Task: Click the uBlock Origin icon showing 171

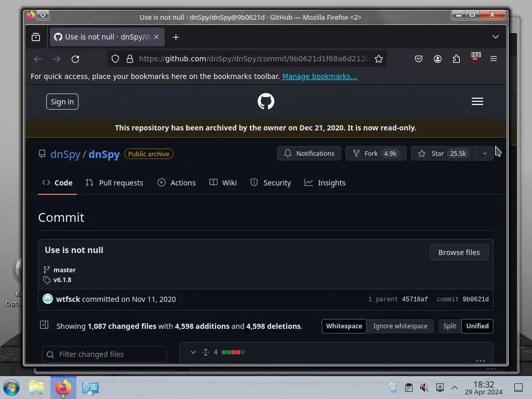Action: [475, 58]
